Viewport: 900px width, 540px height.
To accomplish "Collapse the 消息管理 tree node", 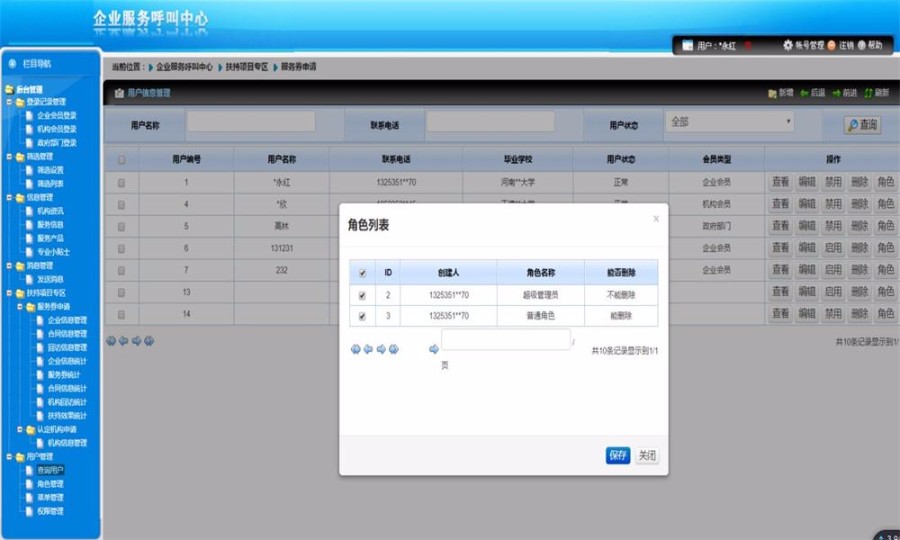I will [x=9, y=266].
